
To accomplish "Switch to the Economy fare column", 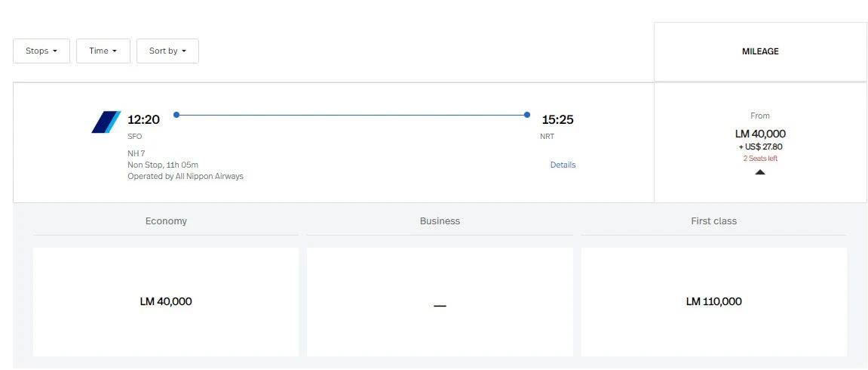I will coord(166,221).
